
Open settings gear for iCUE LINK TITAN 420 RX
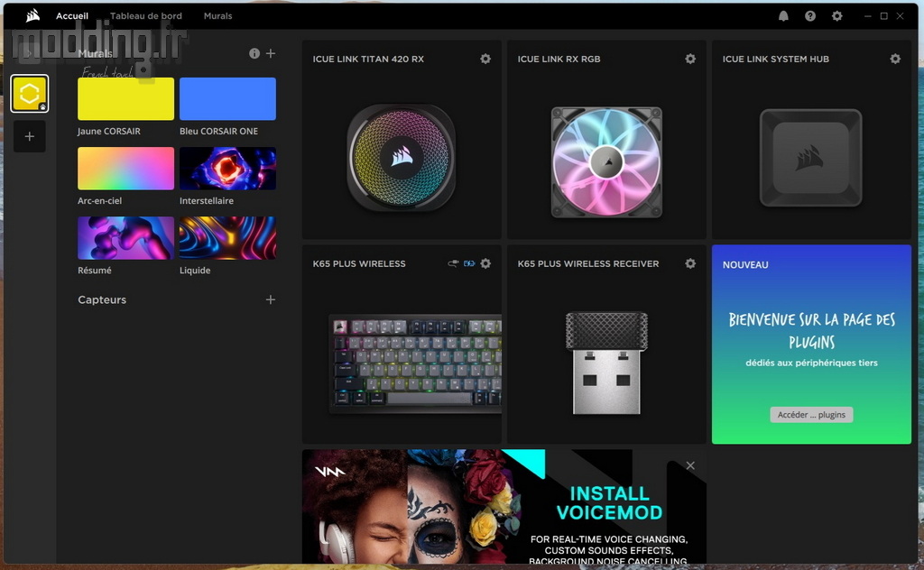click(485, 59)
